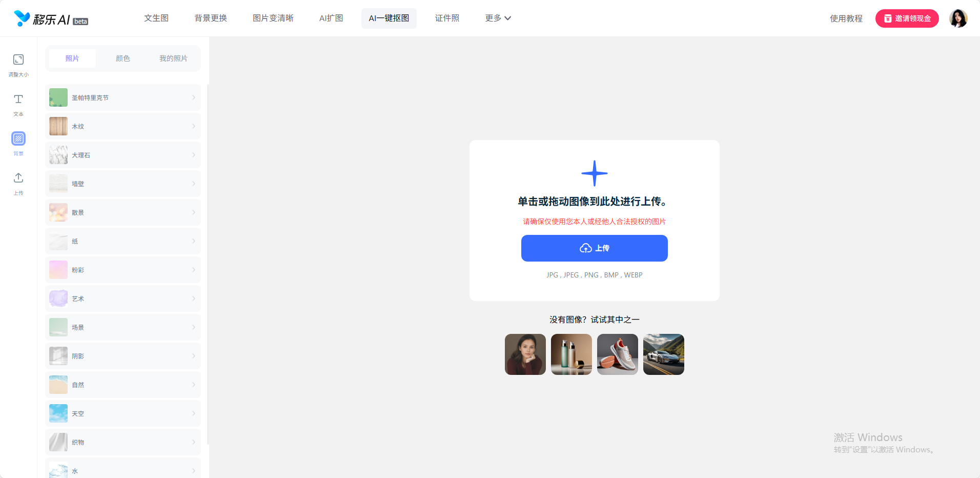Click the 天空 sky thumbnail

tap(58, 413)
